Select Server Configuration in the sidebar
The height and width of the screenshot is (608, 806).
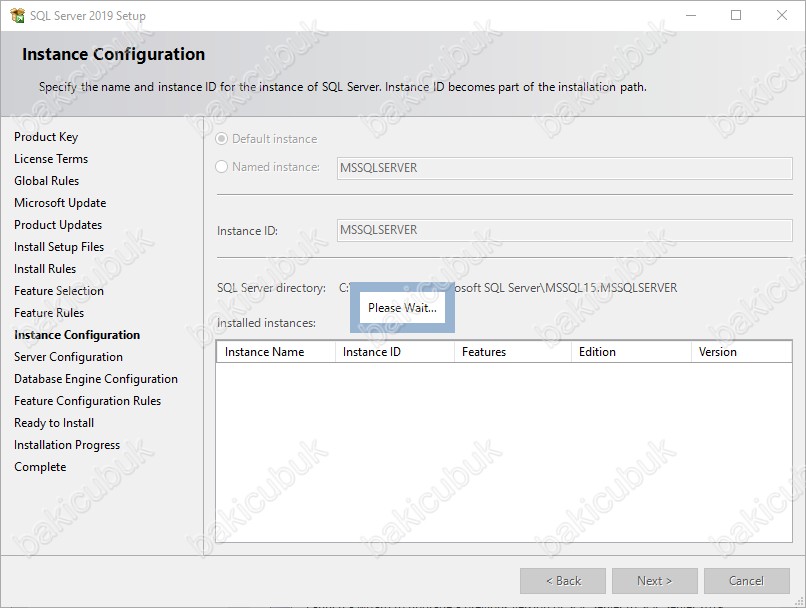68,357
